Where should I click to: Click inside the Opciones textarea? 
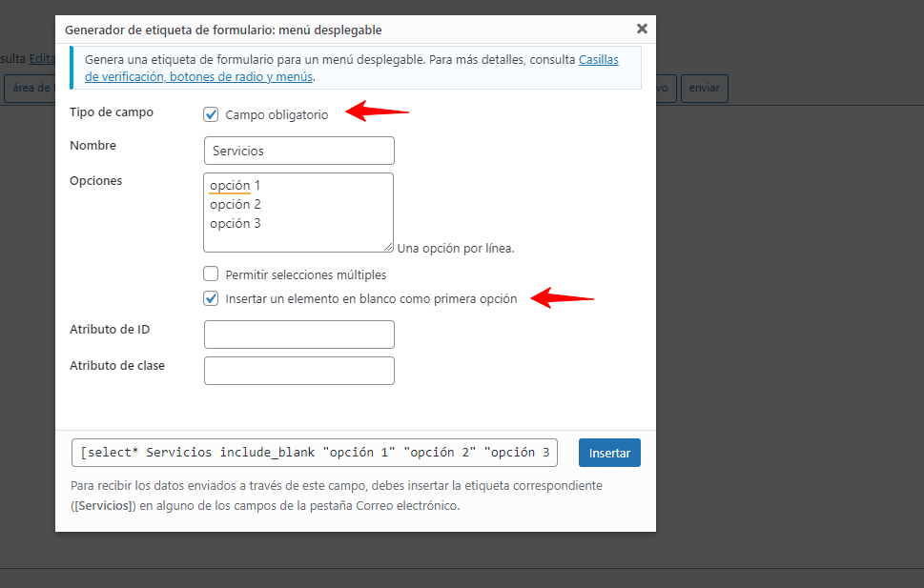(x=298, y=213)
